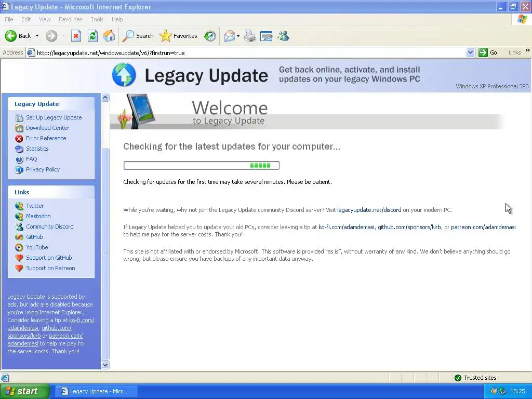This screenshot has height=399, width=532.
Task: Click the Set Up Legacy Update icon
Action: click(x=19, y=118)
